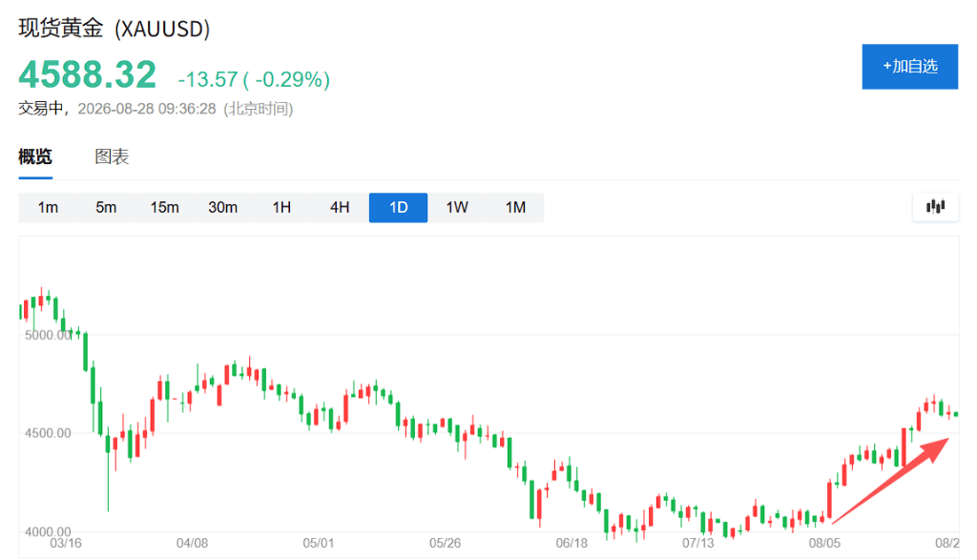Click the 5000.00 price level label
This screenshot has width=977, height=560.
pos(48,335)
